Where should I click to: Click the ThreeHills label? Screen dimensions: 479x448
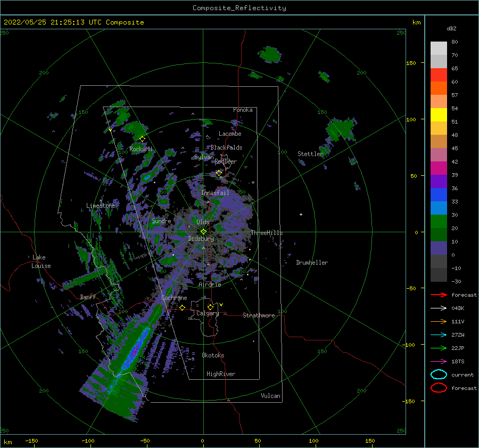(267, 233)
